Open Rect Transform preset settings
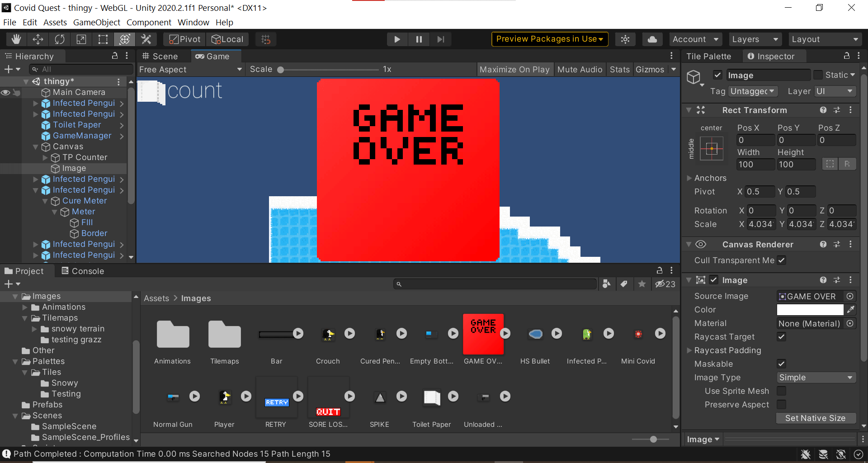 [x=837, y=110]
